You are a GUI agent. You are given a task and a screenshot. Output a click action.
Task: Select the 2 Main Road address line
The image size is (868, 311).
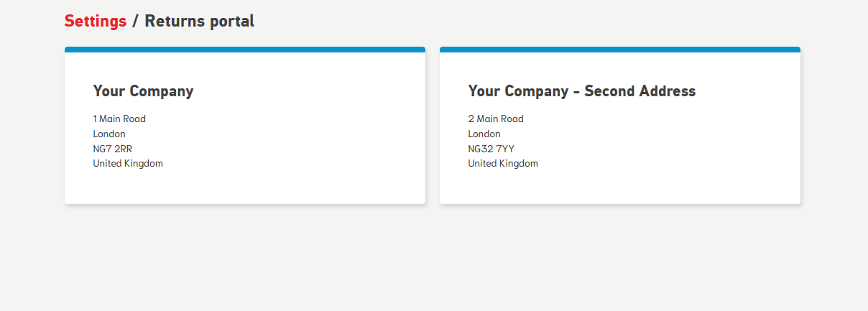[496, 119]
